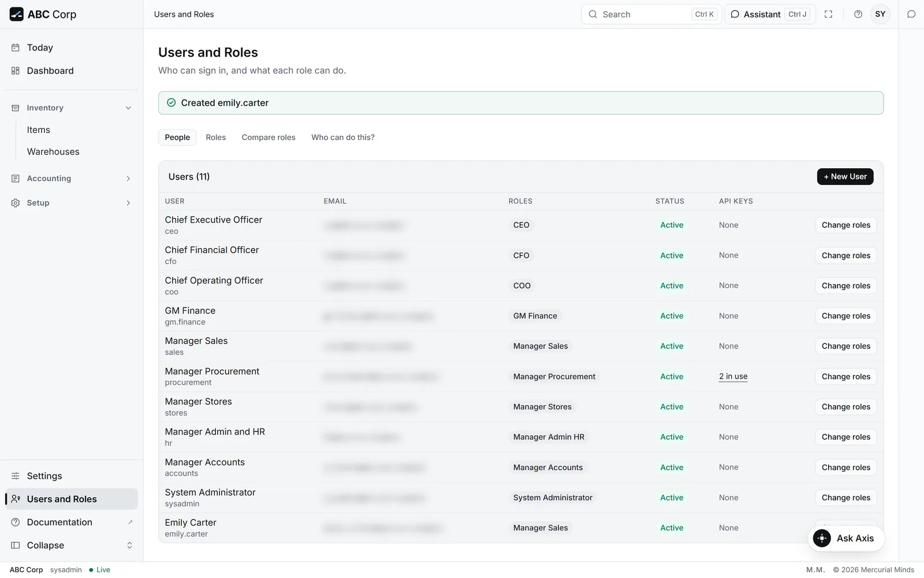Toggle fullscreen mode icon in top bar
The height and width of the screenshot is (578, 924).
click(x=828, y=14)
